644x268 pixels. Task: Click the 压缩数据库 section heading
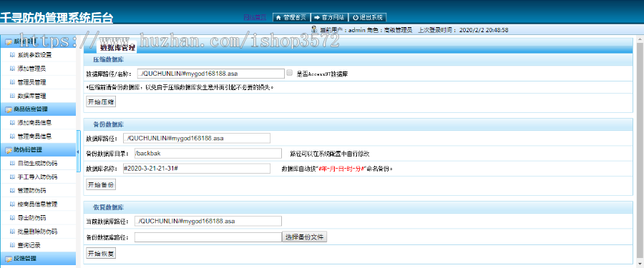click(109, 60)
